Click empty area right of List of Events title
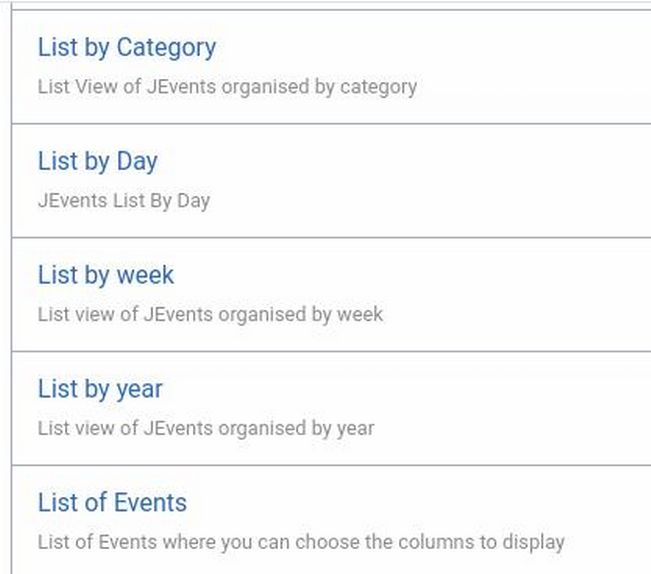 [420, 502]
